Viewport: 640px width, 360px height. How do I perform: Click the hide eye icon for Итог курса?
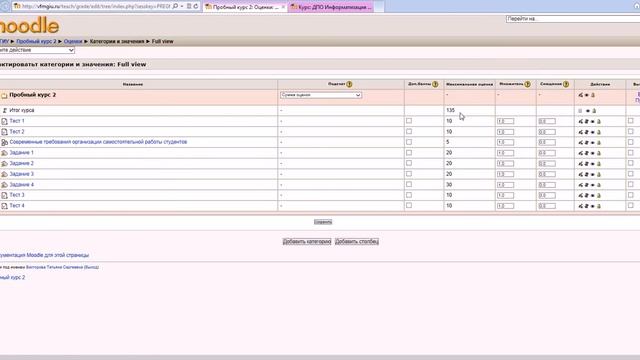tap(588, 111)
